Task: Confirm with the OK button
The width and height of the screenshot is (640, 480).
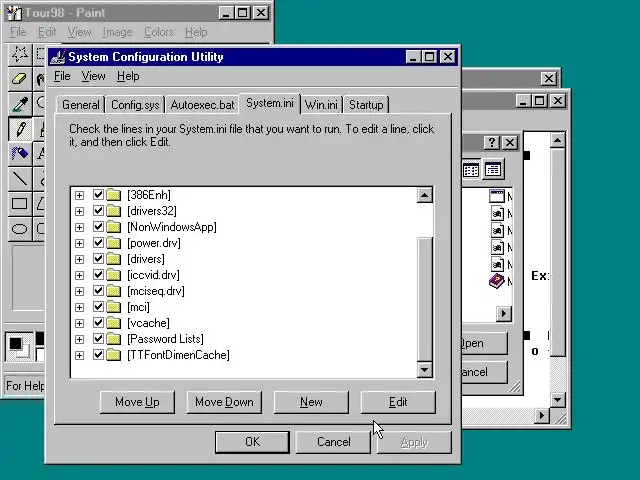Action: [252, 442]
